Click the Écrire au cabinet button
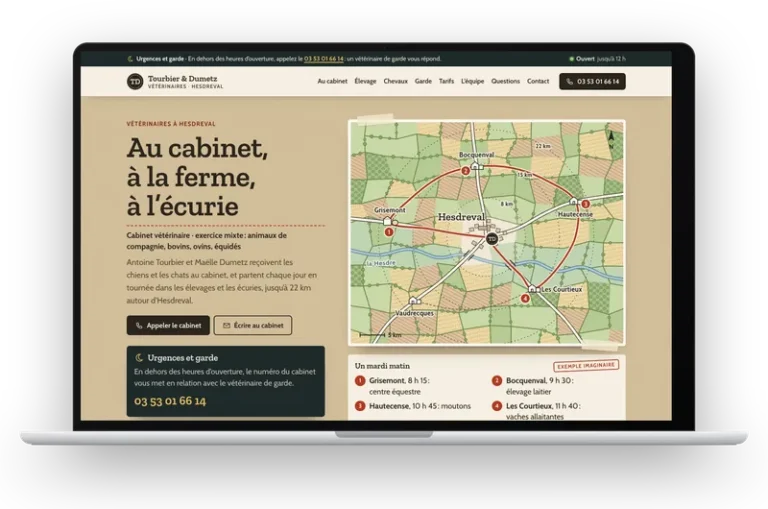 click(253, 325)
